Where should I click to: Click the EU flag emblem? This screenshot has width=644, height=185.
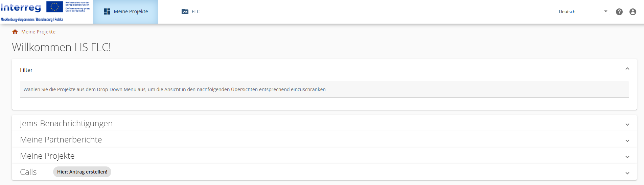[x=54, y=7]
